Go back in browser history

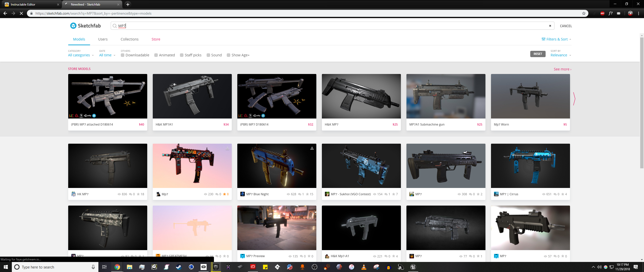coord(5,13)
